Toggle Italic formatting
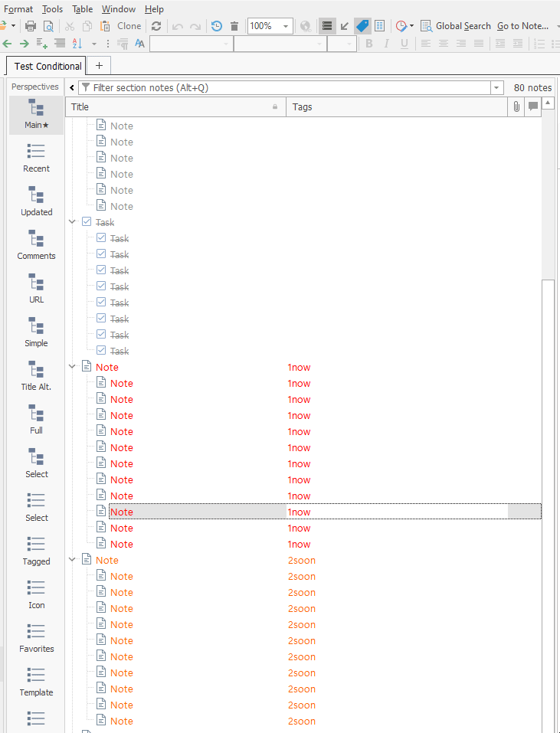This screenshot has width=560, height=733. tap(387, 44)
